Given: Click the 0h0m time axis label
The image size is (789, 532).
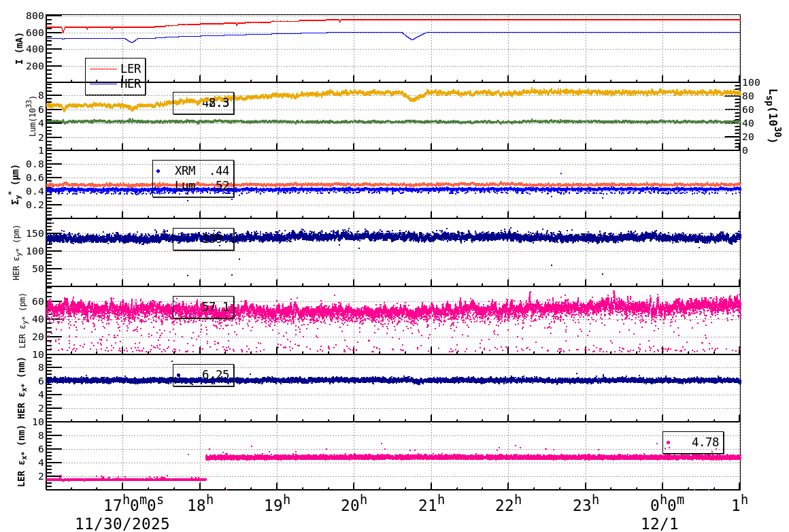Looking at the screenshot, I should (667, 504).
